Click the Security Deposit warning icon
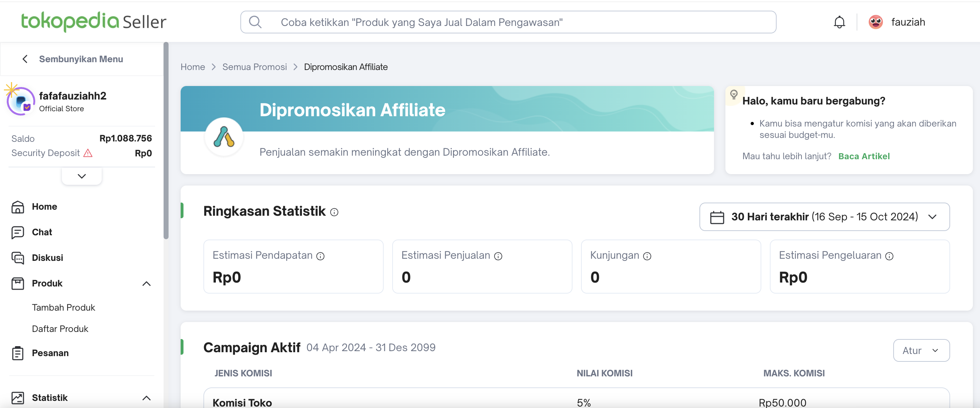 tap(88, 153)
